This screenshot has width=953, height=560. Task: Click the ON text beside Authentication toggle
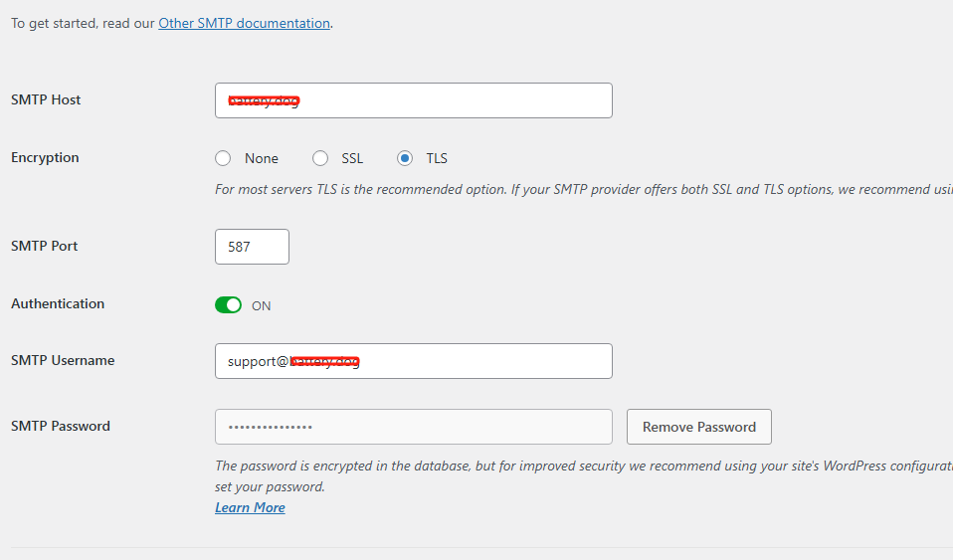(x=261, y=306)
